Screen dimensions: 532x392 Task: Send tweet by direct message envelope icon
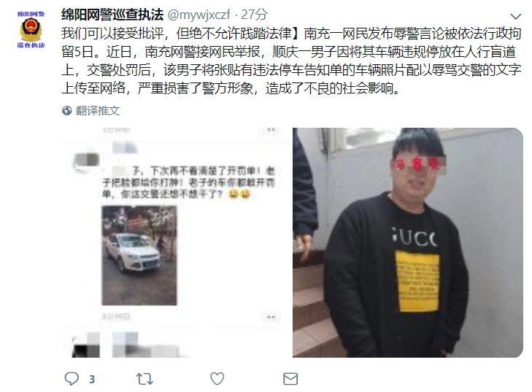(290, 379)
